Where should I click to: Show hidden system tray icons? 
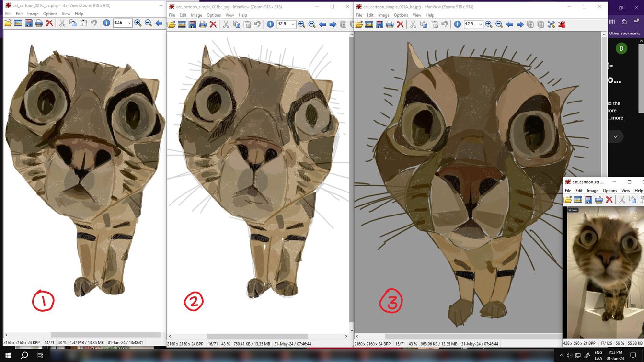561,355
